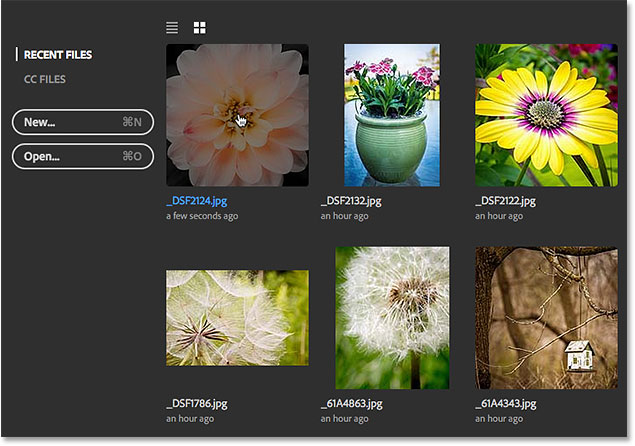Click the New... button
This screenshot has height=446, width=635.
(x=83, y=122)
